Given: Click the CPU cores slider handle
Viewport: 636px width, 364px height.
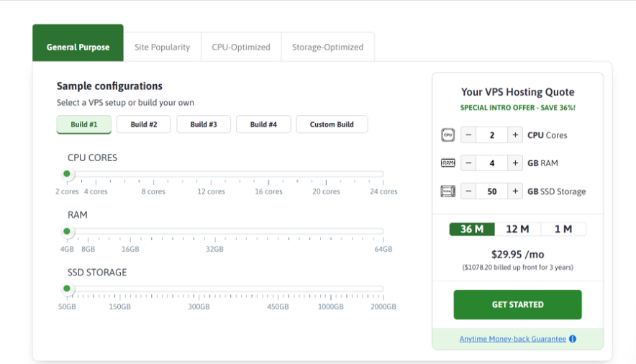Looking at the screenshot, I should 67,174.
